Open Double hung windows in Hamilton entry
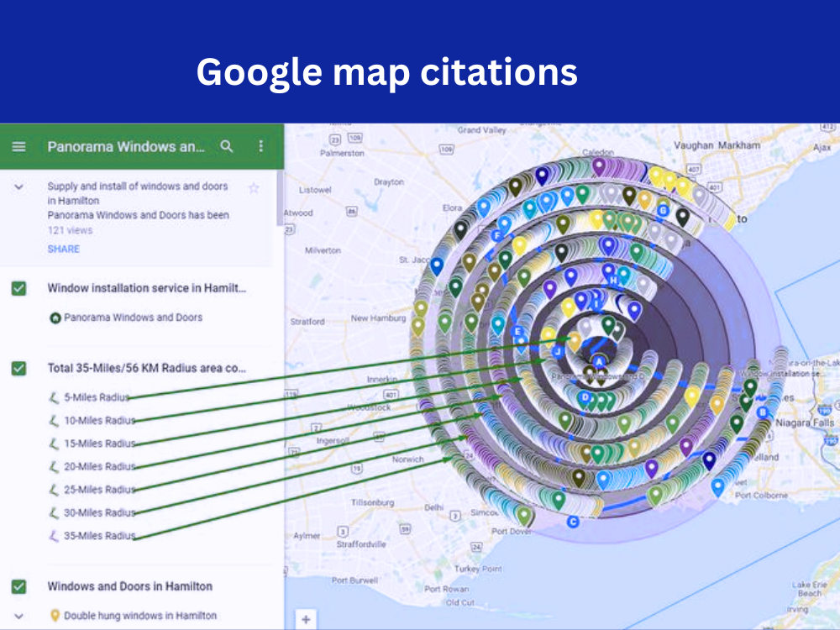 pyautogui.click(x=140, y=616)
